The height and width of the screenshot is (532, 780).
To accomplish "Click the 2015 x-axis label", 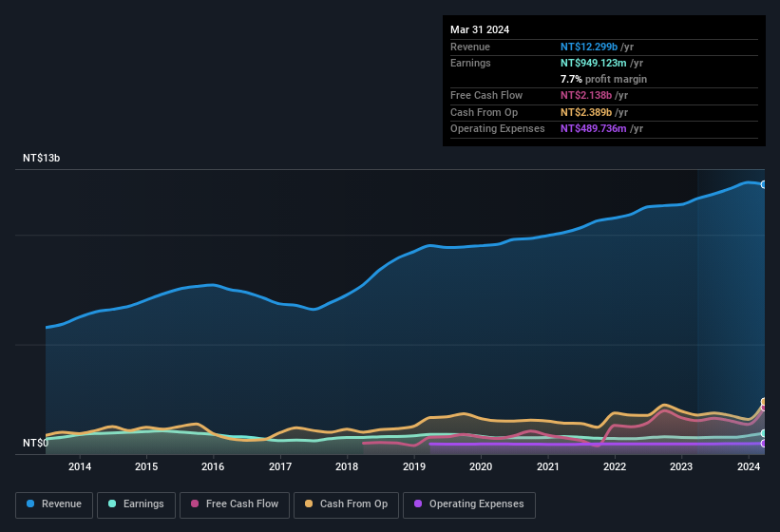I will [x=146, y=466].
